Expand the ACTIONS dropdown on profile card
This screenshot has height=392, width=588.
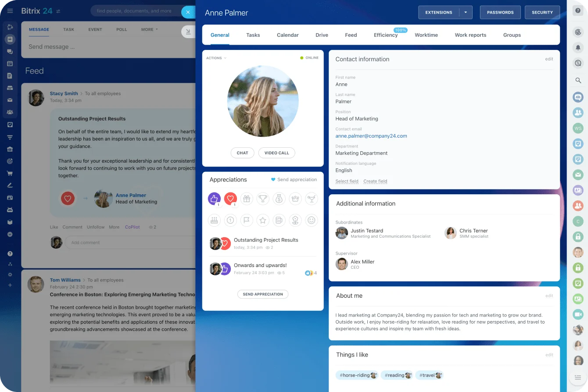point(216,58)
